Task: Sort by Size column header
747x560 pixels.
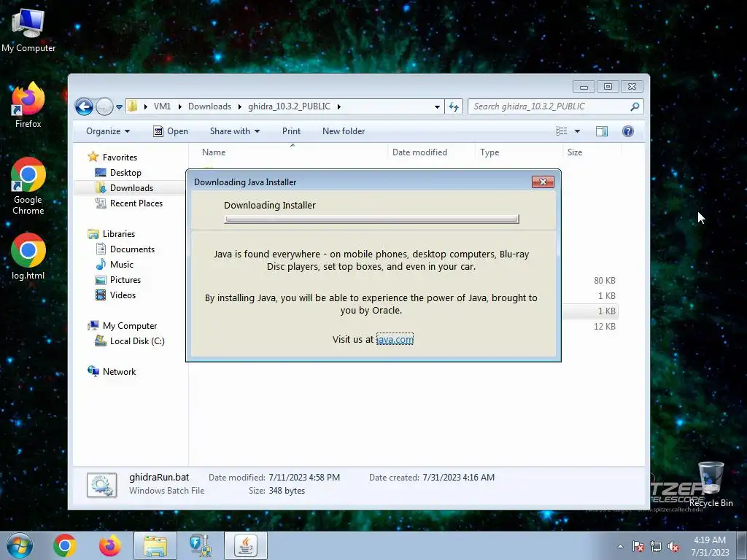Action: coord(575,152)
